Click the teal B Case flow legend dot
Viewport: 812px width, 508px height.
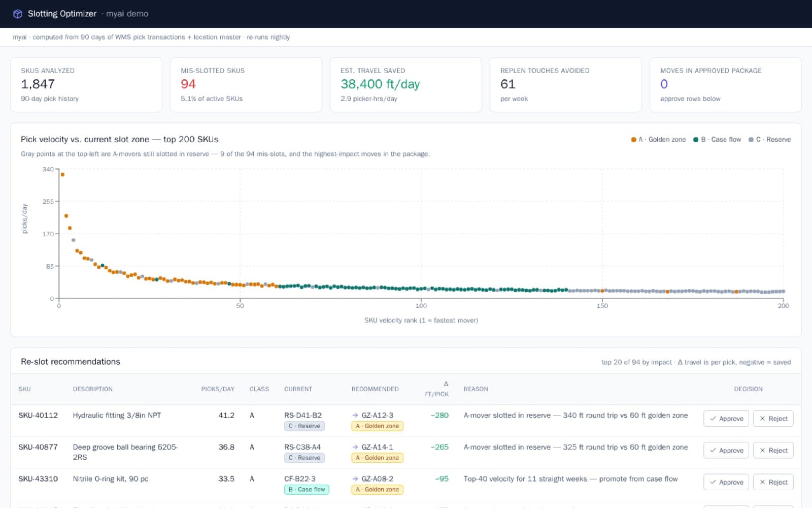696,140
